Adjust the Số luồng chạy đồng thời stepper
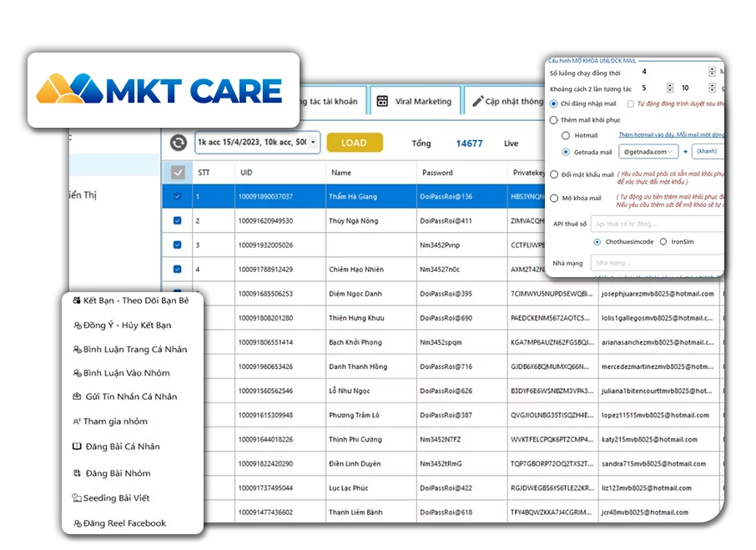 712,71
